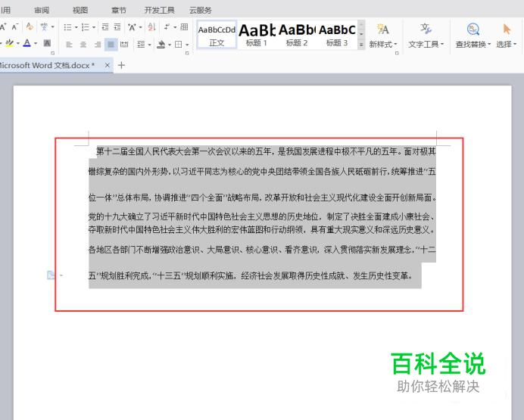
Task: Open the 审阅 review tab
Action: 42,10
